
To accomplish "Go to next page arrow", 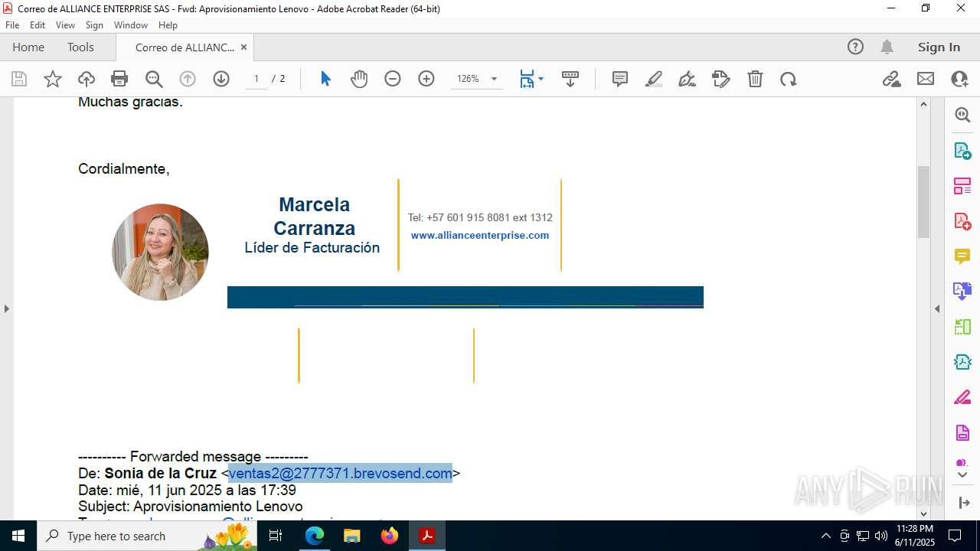I will [221, 79].
